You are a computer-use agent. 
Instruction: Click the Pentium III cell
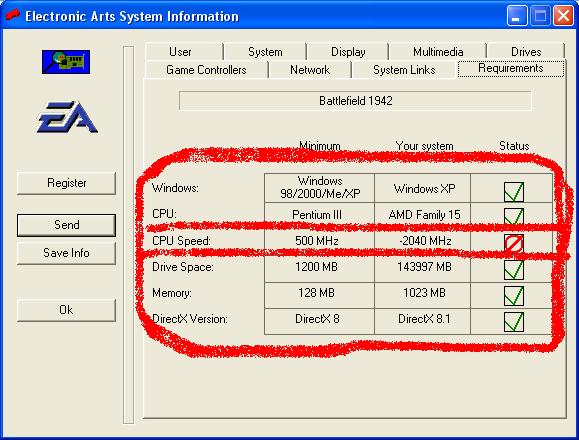coord(320,215)
